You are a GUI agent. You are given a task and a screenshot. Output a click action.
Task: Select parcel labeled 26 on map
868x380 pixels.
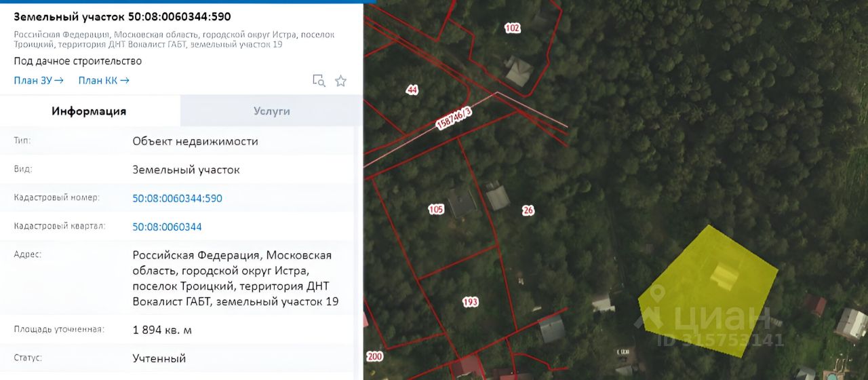coord(528,210)
